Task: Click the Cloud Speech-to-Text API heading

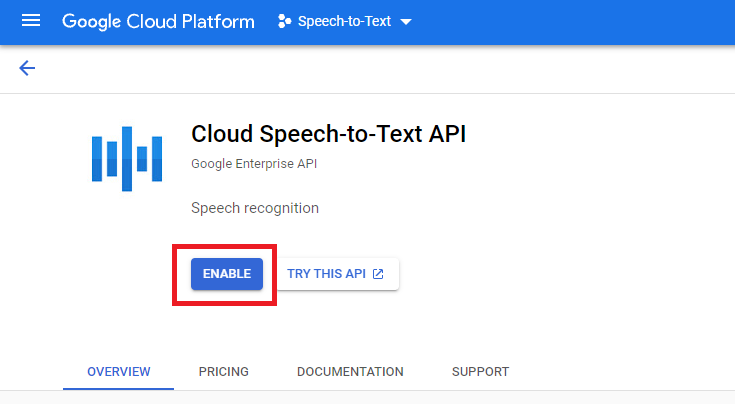Action: point(328,135)
